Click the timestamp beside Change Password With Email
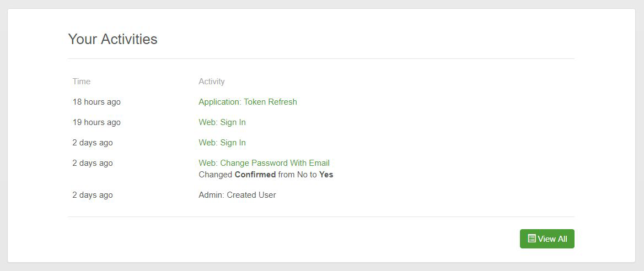 click(93, 163)
